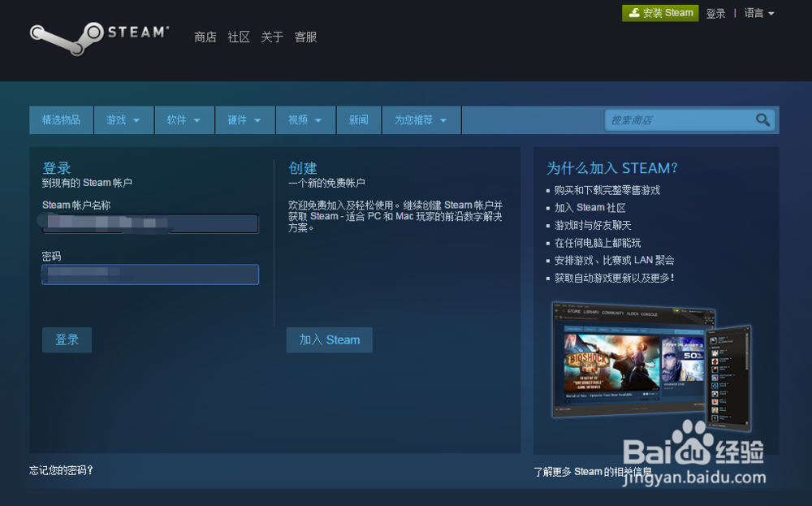Expand the 硬件 dropdown

point(244,120)
